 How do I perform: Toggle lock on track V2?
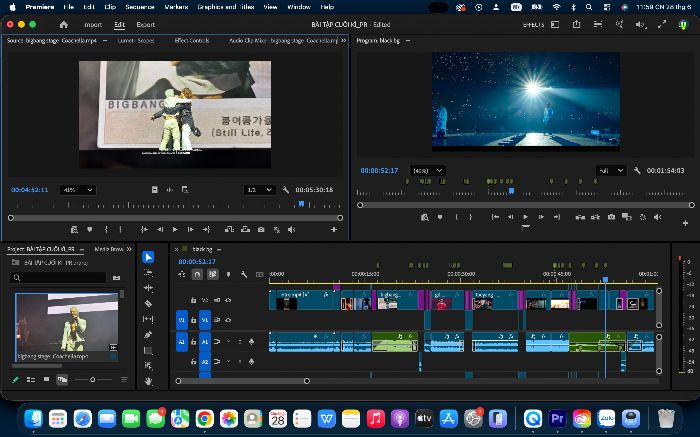coord(193,300)
